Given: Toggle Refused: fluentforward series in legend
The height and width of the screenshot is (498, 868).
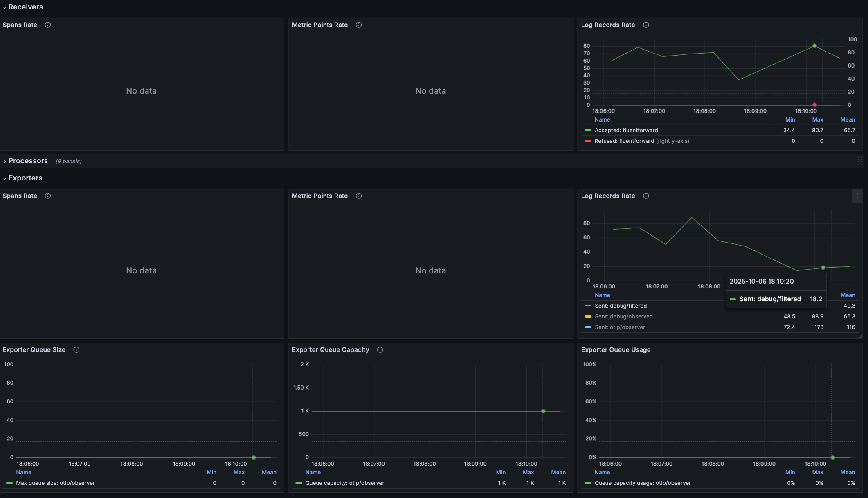Looking at the screenshot, I should (x=624, y=141).
